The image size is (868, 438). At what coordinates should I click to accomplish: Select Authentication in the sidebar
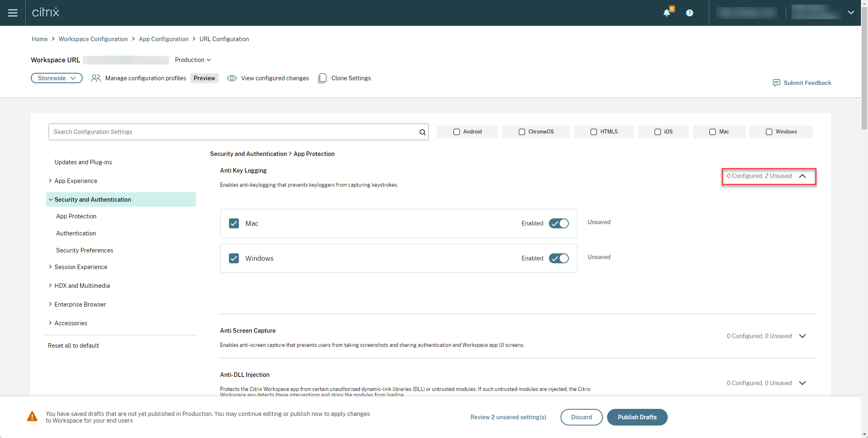(x=76, y=233)
